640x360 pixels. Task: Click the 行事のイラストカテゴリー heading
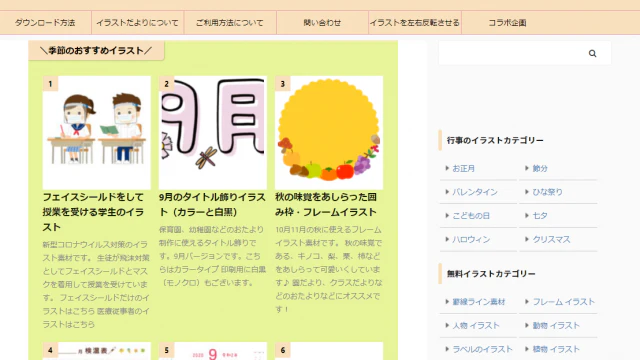point(495,140)
